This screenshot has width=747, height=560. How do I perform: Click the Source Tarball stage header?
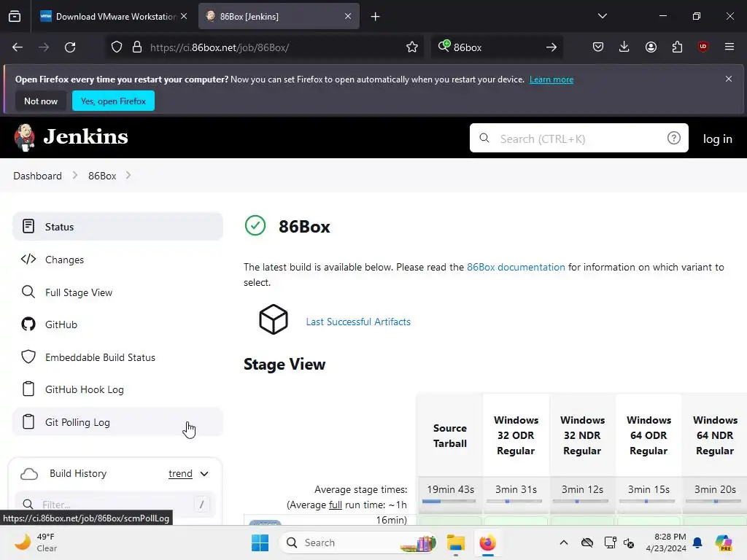(449, 436)
